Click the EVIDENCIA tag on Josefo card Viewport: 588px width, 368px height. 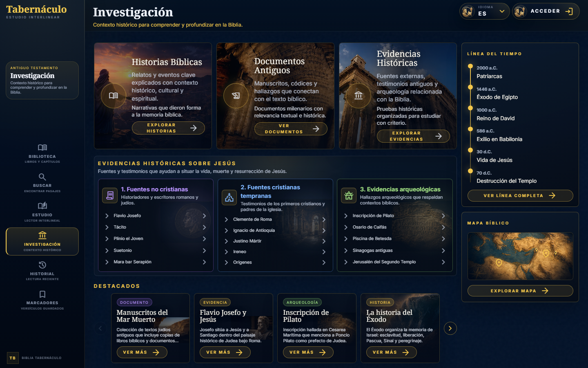pos(215,303)
